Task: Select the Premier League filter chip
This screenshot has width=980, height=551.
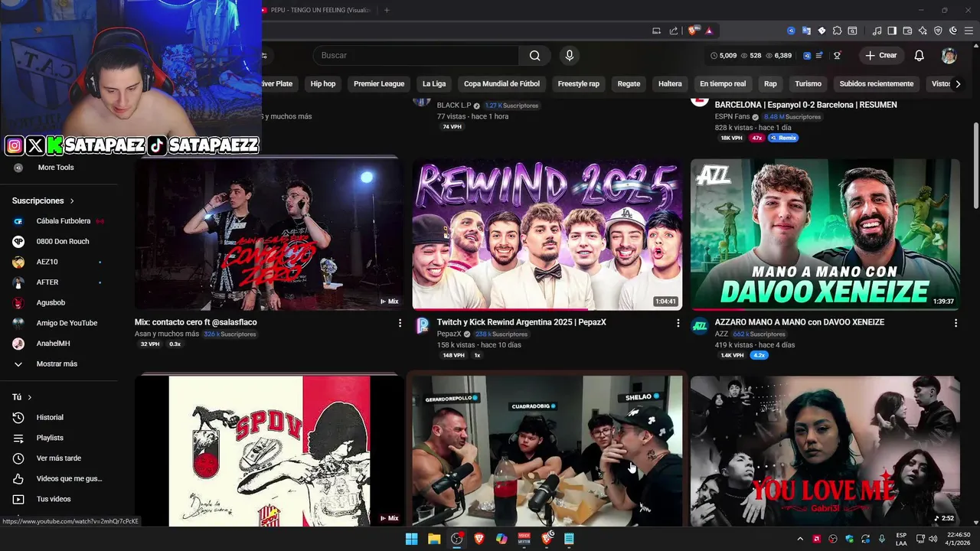Action: click(379, 83)
